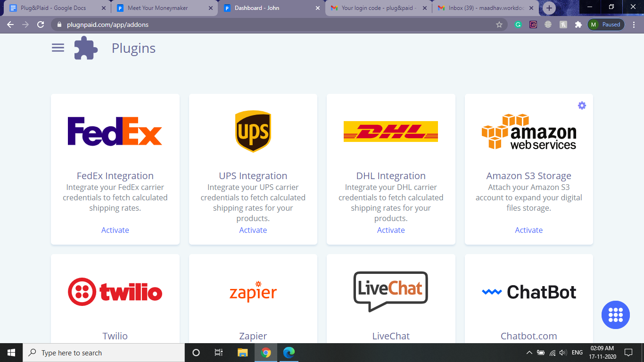
Task: Switch to the Plug&Plaid Google Docs tab
Action: (x=58, y=8)
